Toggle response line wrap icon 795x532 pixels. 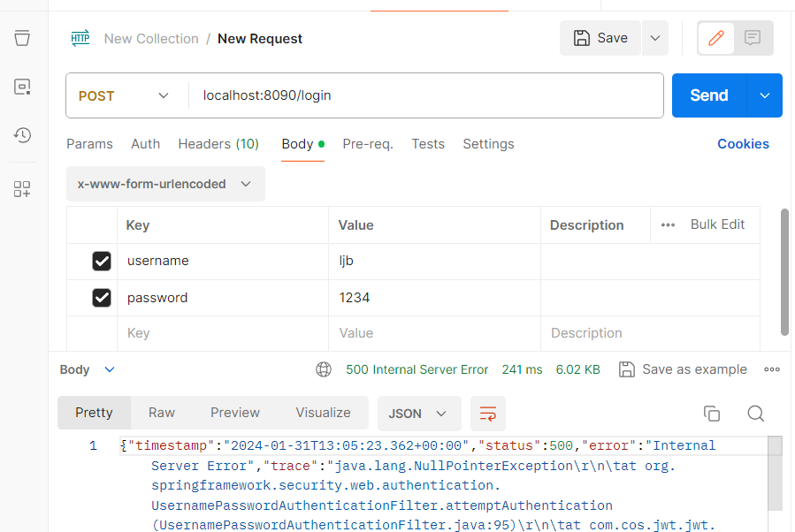(488, 414)
